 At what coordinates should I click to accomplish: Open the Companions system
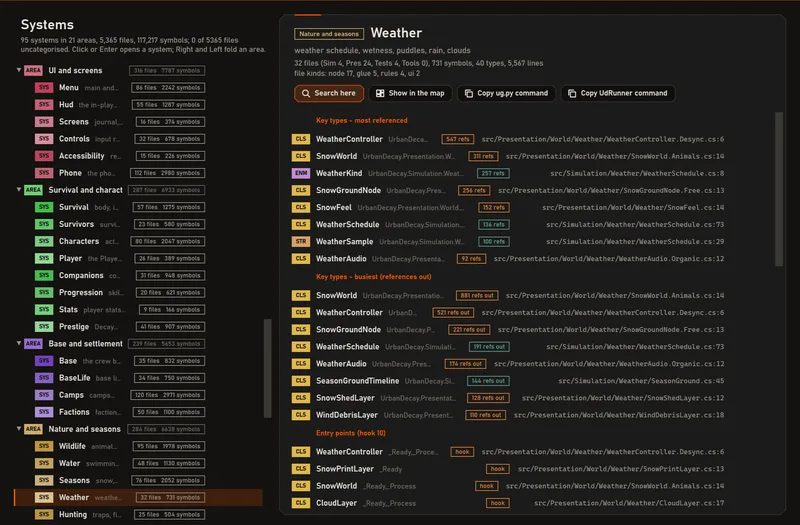point(138,276)
